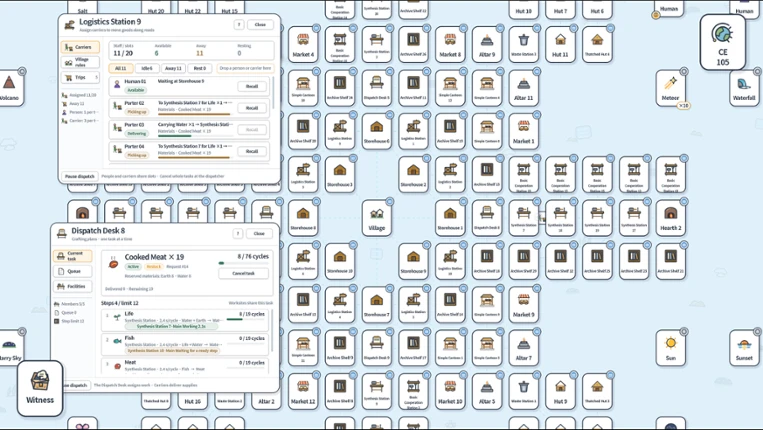The width and height of the screenshot is (763, 430).
Task: Select the Waterfall card
Action: click(744, 88)
